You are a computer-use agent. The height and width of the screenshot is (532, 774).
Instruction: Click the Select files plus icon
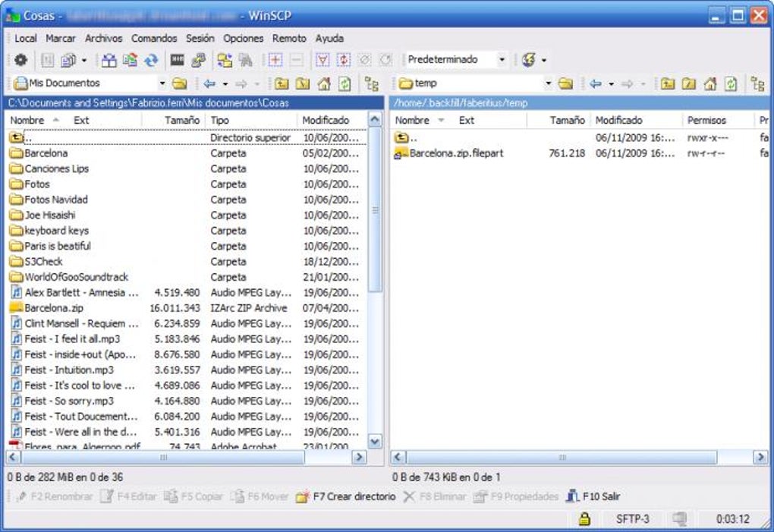click(275, 60)
